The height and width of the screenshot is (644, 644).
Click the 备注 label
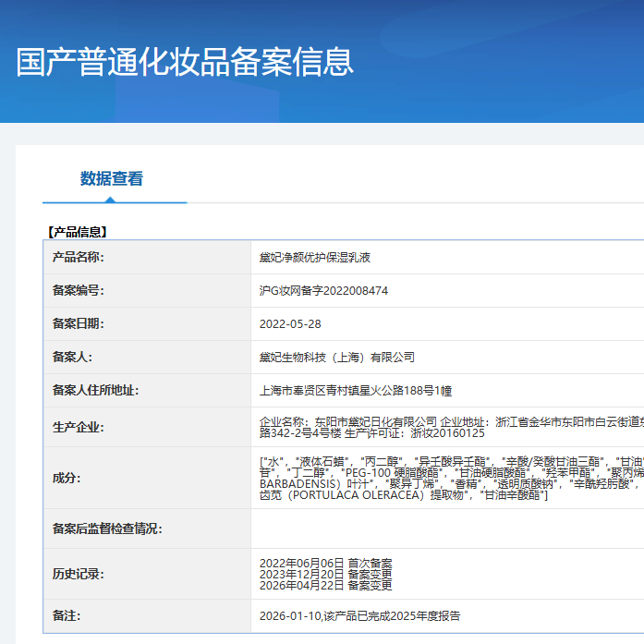pyautogui.click(x=67, y=615)
